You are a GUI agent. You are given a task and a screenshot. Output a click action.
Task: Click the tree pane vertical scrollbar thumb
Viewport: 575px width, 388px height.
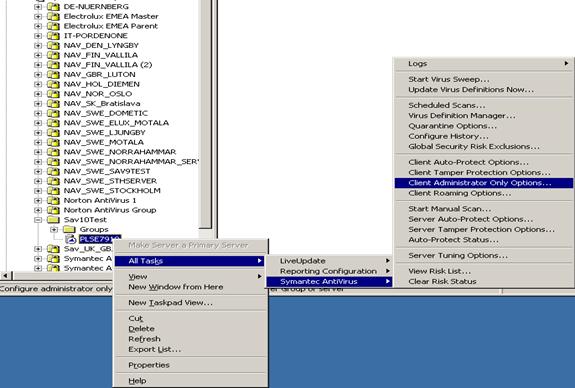206,113
